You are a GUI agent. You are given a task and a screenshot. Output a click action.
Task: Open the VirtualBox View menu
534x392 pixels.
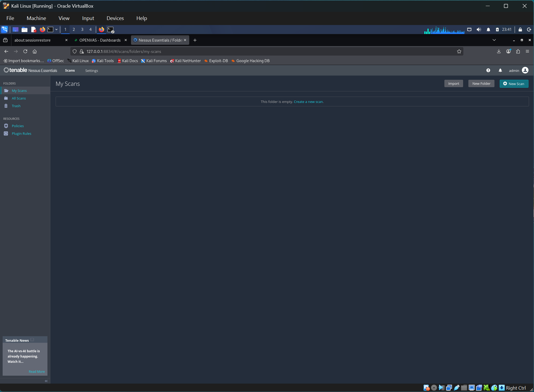pos(64,18)
